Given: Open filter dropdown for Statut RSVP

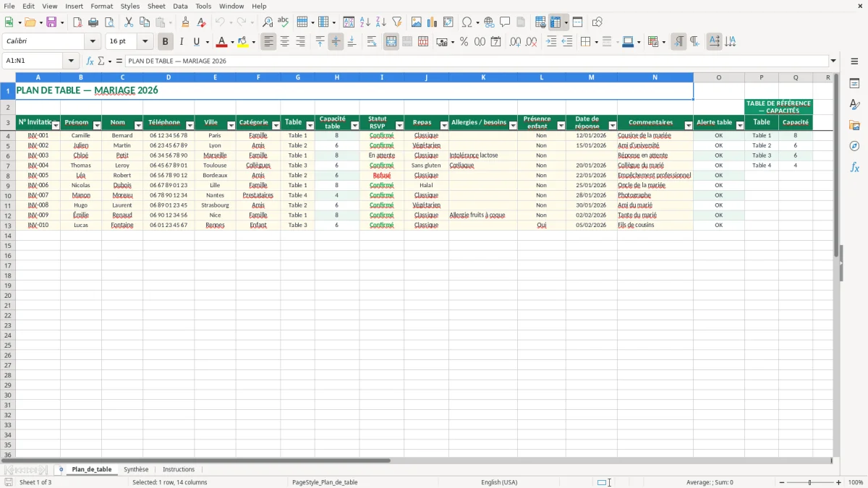Looking at the screenshot, I should (399, 126).
